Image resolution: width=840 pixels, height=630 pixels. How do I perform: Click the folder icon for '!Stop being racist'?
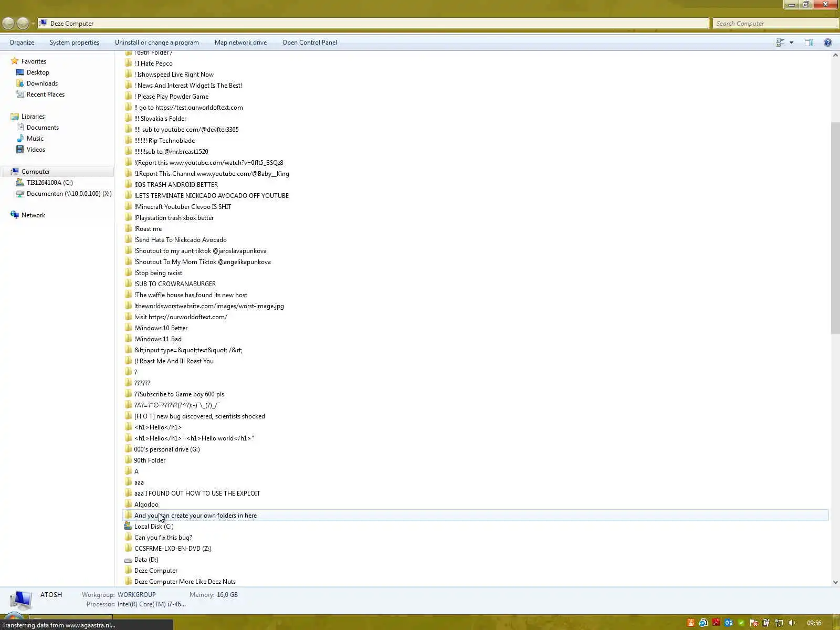point(128,272)
